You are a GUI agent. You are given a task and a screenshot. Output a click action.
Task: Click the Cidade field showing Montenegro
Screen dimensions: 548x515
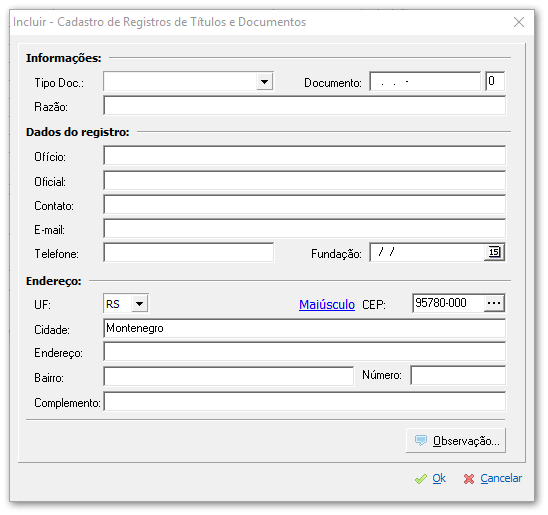click(304, 328)
